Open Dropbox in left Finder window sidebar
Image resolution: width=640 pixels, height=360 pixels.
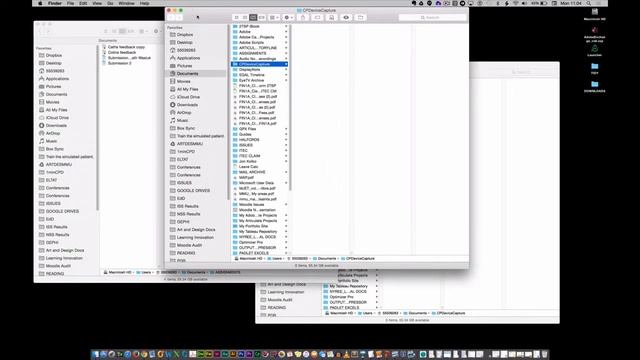coord(50,55)
